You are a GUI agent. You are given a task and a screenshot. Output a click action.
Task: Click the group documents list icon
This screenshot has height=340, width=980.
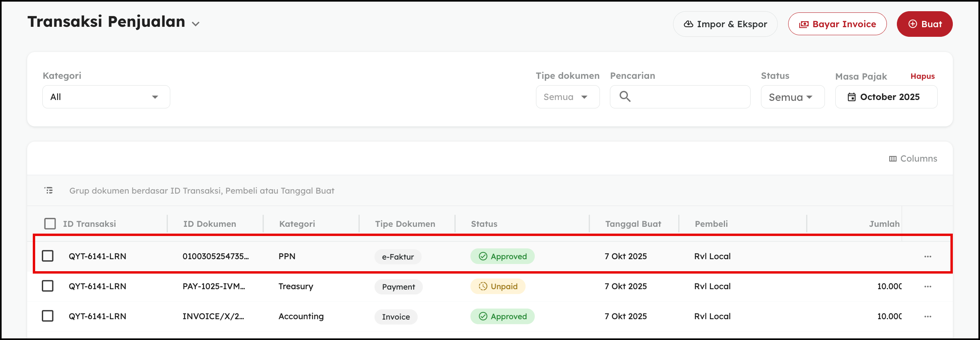(x=49, y=190)
